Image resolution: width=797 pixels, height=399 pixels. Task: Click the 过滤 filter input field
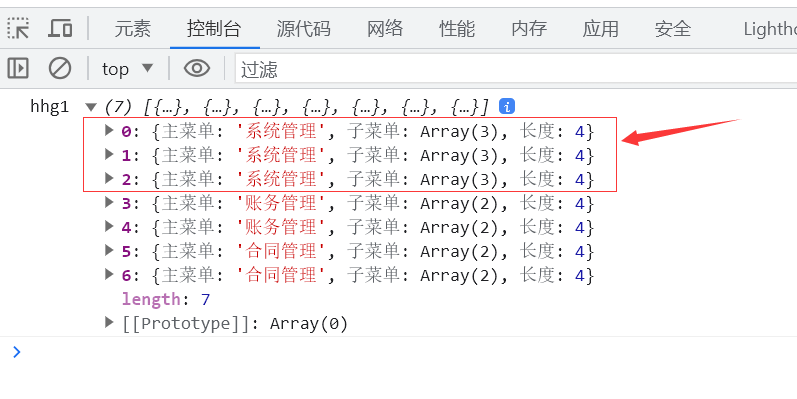point(516,69)
